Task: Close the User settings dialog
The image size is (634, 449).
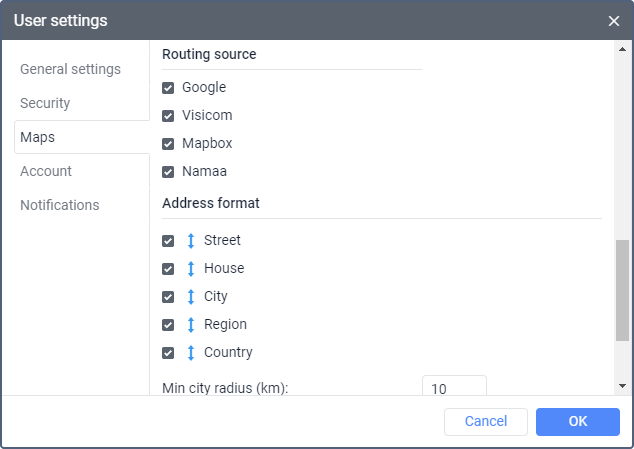Action: (x=614, y=20)
